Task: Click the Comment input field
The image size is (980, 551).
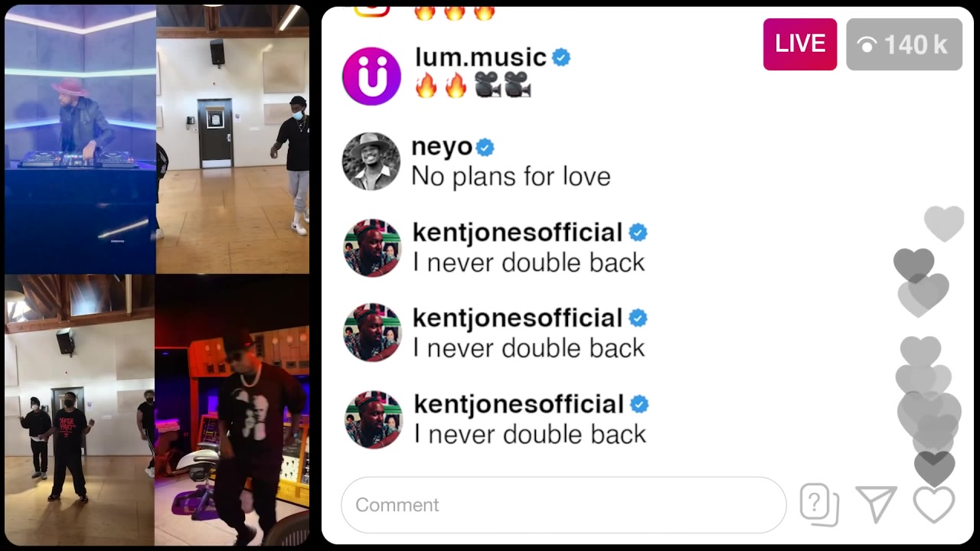Action: point(563,505)
